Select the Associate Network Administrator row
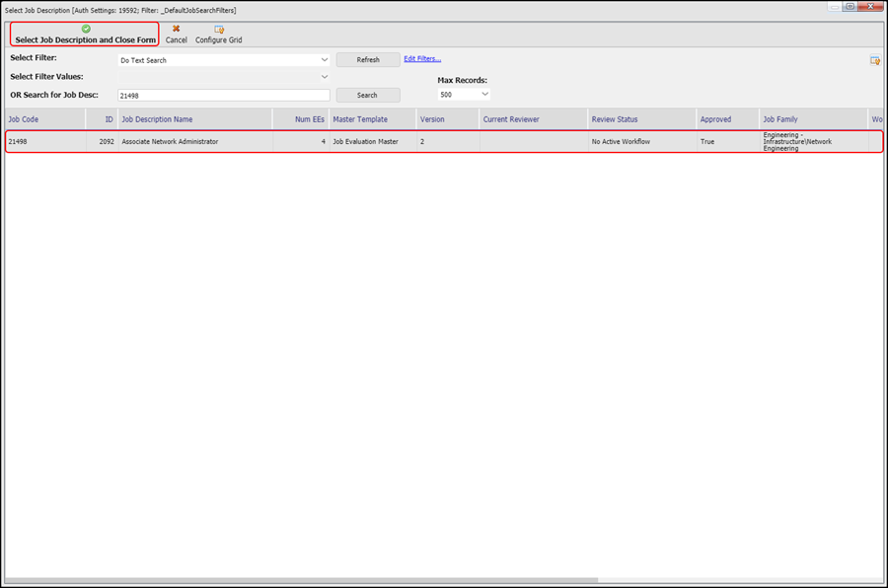The width and height of the screenshot is (888, 588). point(170,142)
